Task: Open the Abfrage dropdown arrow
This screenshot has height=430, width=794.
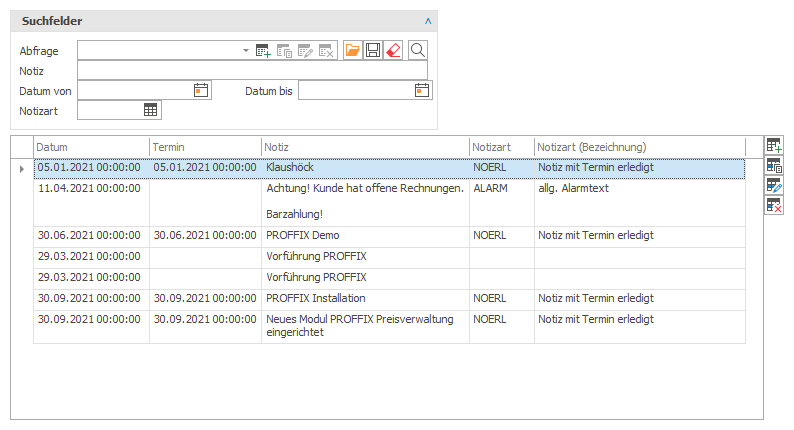Action: coord(246,51)
